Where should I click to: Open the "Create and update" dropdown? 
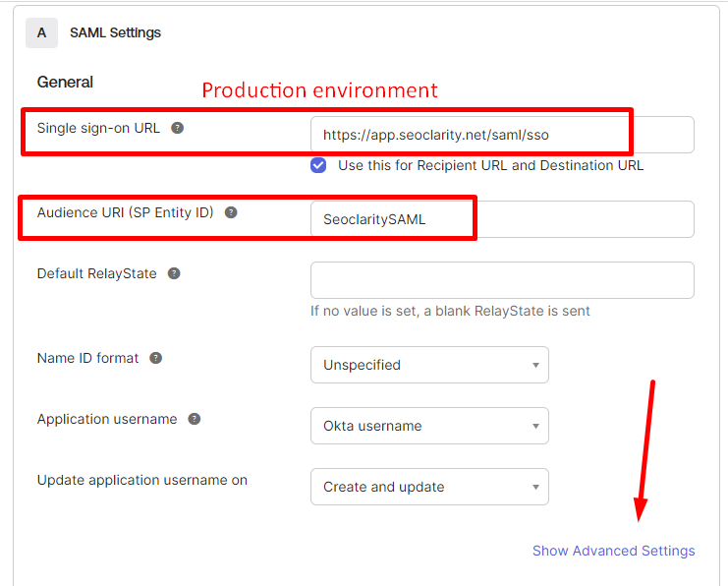coord(429,487)
